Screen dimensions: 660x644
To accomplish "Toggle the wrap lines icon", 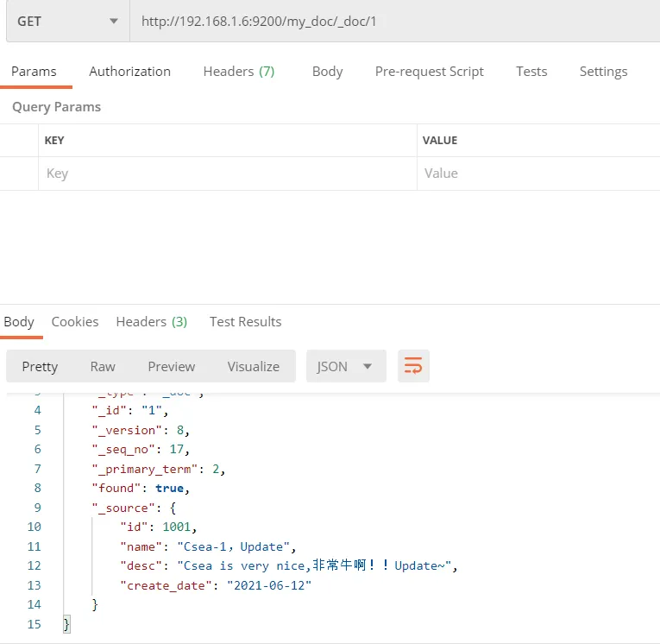I will click(x=413, y=366).
